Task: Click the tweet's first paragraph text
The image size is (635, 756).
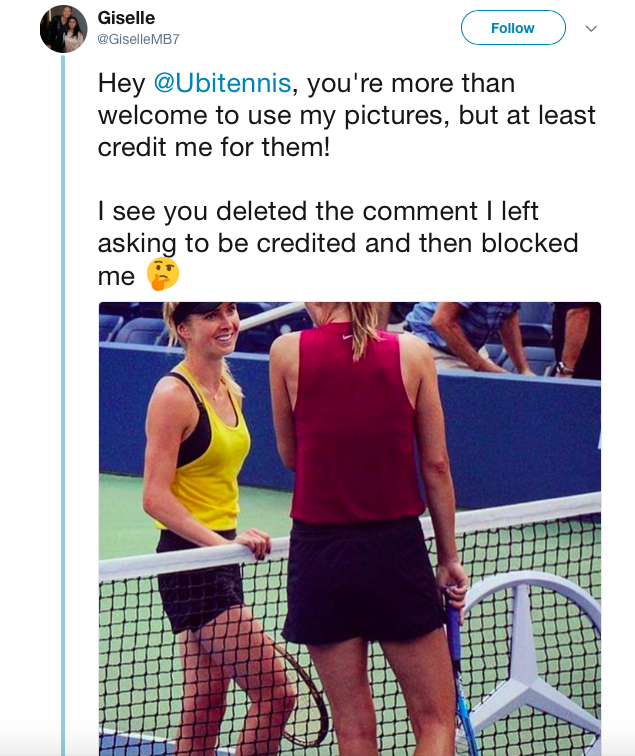Action: pos(346,115)
